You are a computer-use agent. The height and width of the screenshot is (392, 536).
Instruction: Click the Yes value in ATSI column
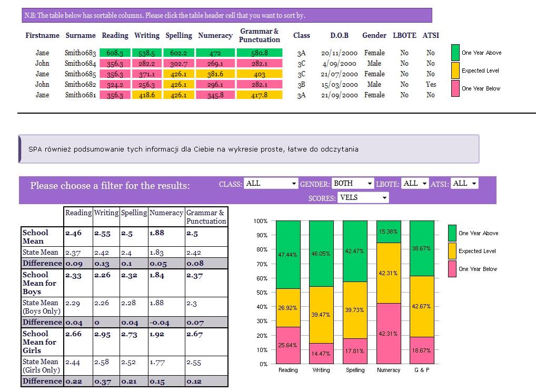click(x=431, y=84)
